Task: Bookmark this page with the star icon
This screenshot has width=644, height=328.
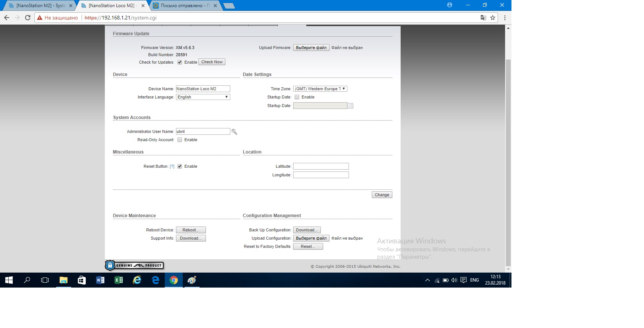Action: (x=493, y=18)
